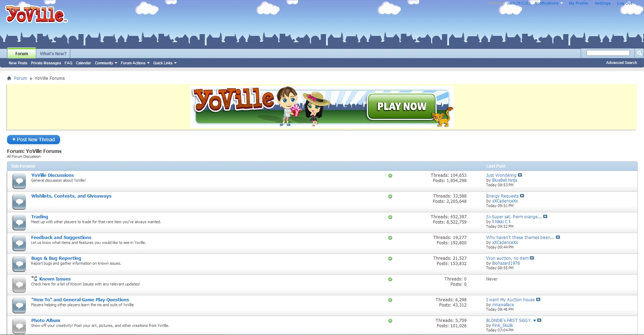644x335 pixels.
Task: Open the Bugs & Bug Reporting forum
Action: [x=56, y=258]
